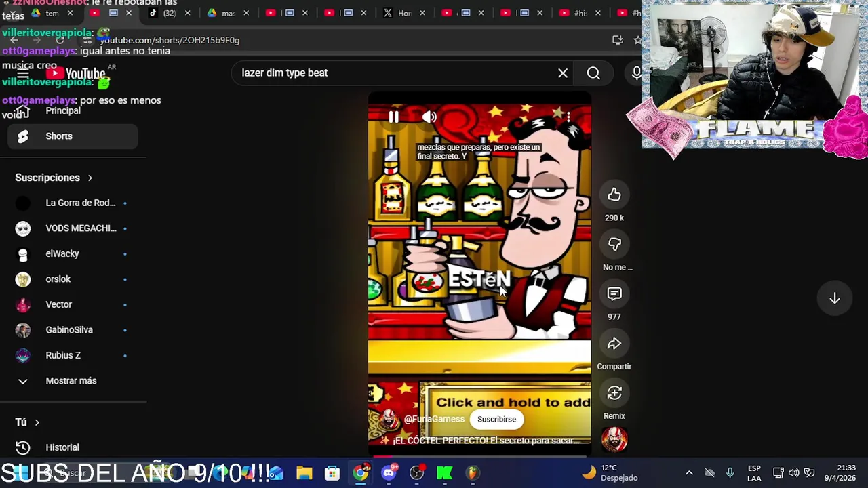Open Discord from the taskbar
This screenshot has height=488, width=868.
389,473
